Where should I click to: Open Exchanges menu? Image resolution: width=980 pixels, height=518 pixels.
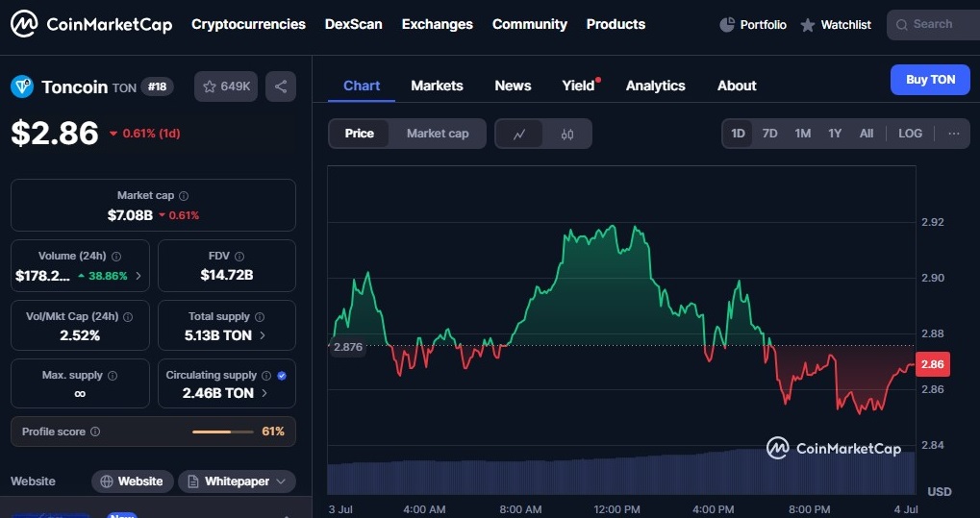[x=438, y=24]
